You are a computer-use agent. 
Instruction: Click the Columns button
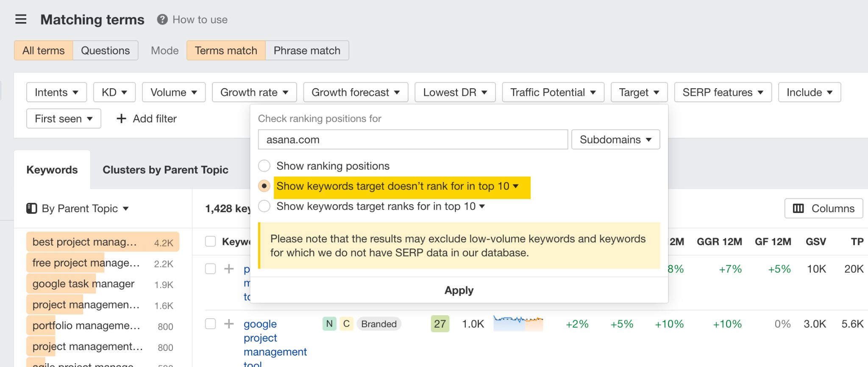[823, 208]
